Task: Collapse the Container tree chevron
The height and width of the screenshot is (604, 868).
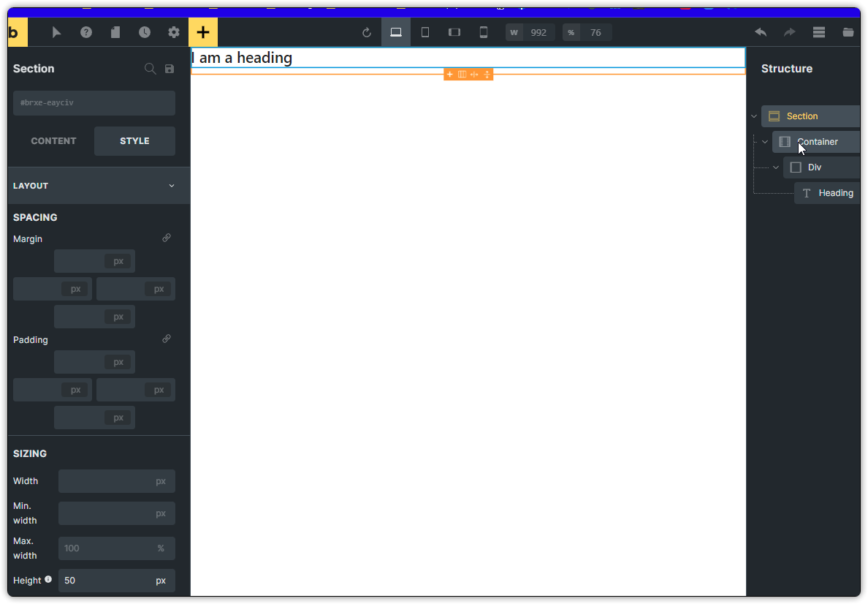Action: (x=765, y=142)
